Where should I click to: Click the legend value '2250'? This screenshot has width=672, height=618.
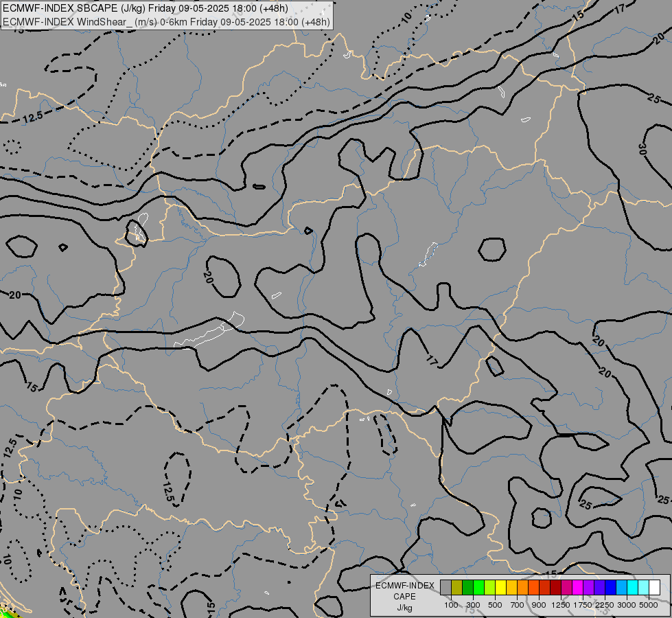coord(605,605)
